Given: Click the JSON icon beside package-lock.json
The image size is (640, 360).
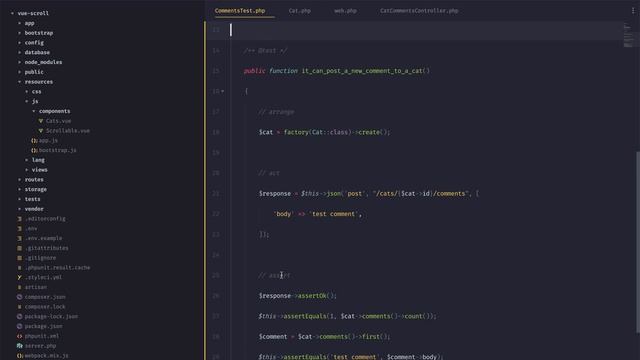Looking at the screenshot, I should [20, 317].
